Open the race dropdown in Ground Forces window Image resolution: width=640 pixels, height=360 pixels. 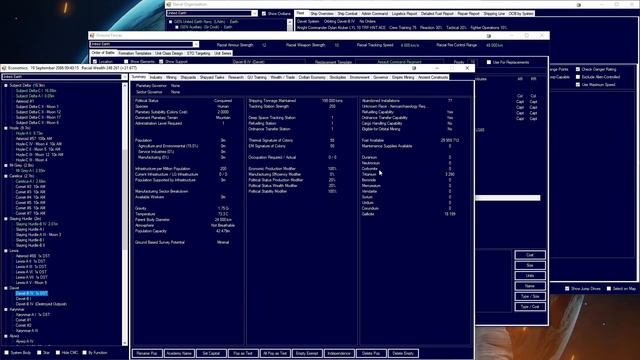click(196, 44)
